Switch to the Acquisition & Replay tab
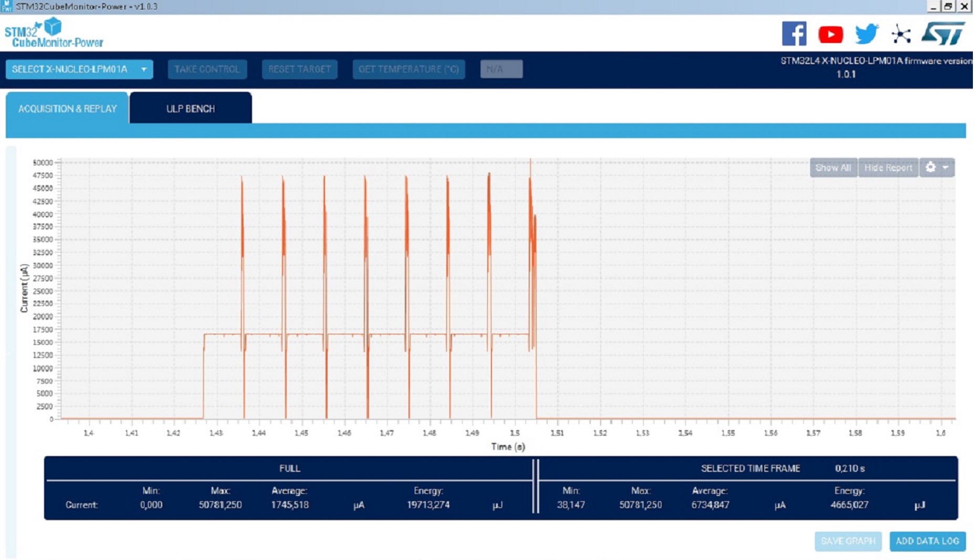 click(67, 109)
